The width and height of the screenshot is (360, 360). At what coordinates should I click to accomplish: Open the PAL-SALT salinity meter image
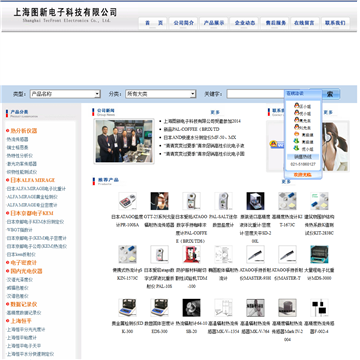tap(223, 201)
